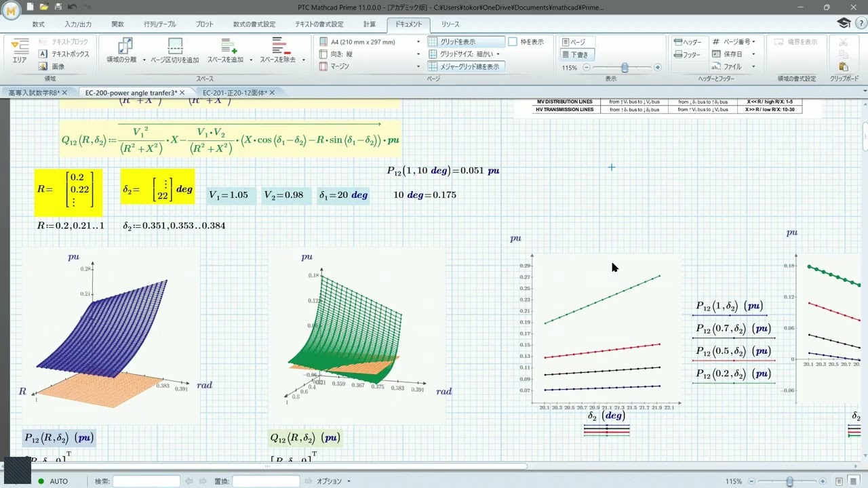The image size is (868, 488).
Task: Open the プロット ribbon tab
Action: (x=204, y=24)
